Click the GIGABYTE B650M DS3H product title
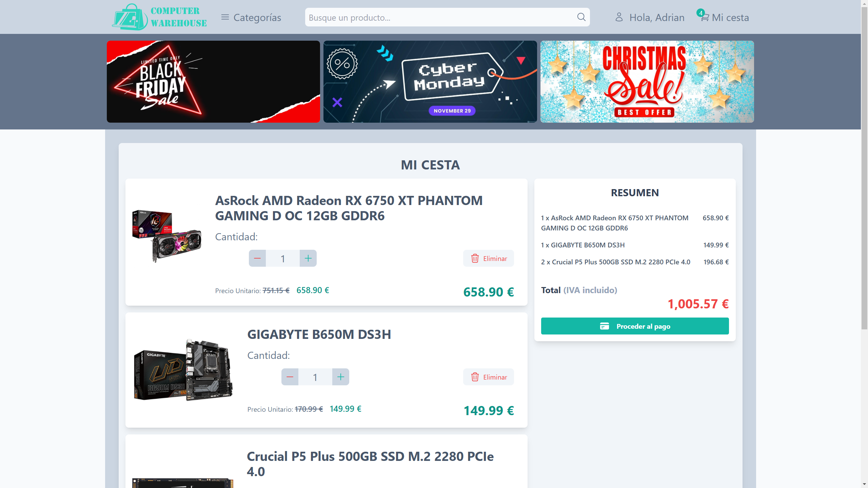The height and width of the screenshot is (488, 868). [x=319, y=334]
